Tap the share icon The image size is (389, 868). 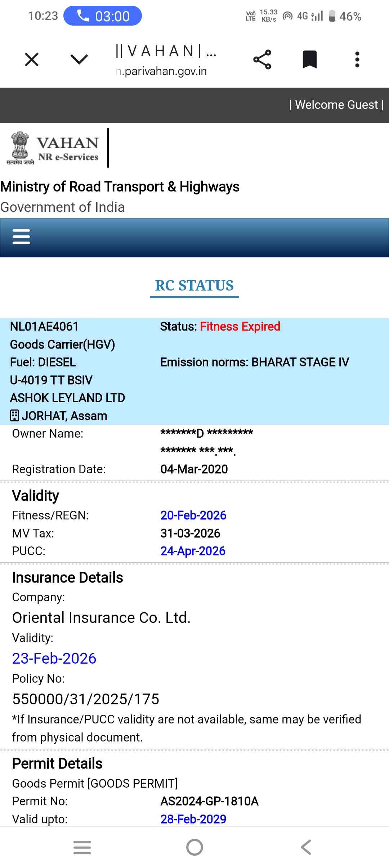[262, 59]
